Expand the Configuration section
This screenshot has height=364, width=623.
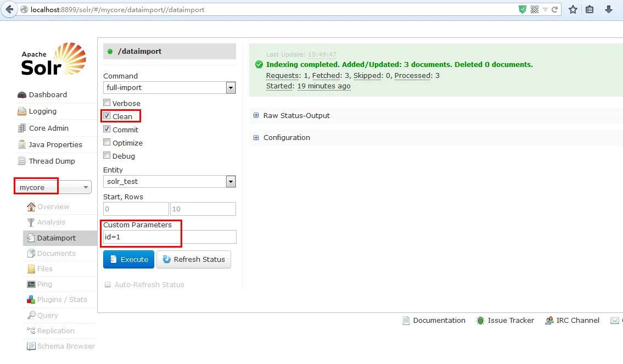[x=282, y=137]
